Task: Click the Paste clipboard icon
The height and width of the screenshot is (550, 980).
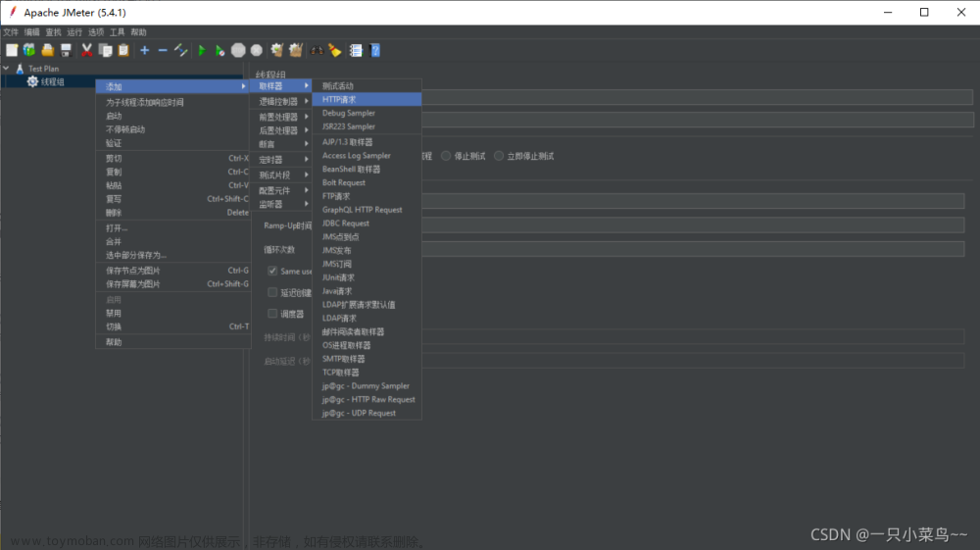Action: (x=123, y=50)
